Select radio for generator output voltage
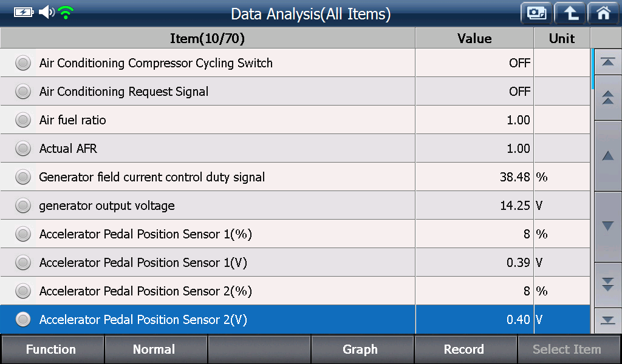The width and height of the screenshot is (622, 364). click(x=23, y=206)
